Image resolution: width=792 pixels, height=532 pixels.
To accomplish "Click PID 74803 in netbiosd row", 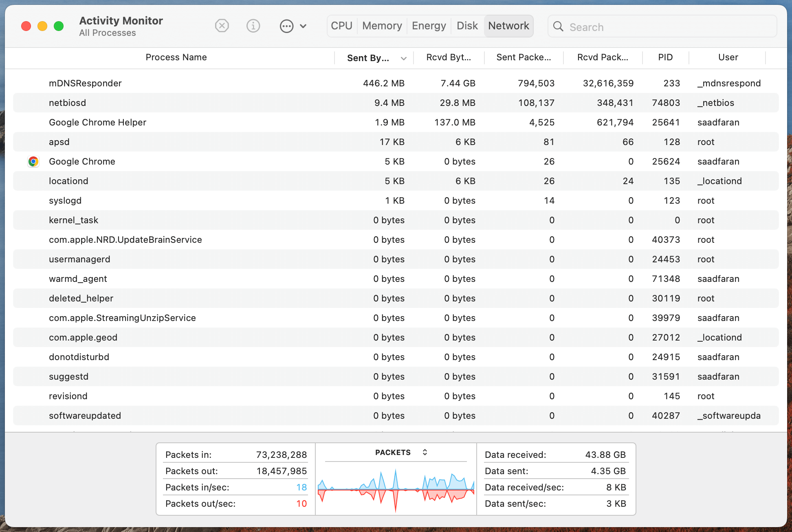I will 666,103.
